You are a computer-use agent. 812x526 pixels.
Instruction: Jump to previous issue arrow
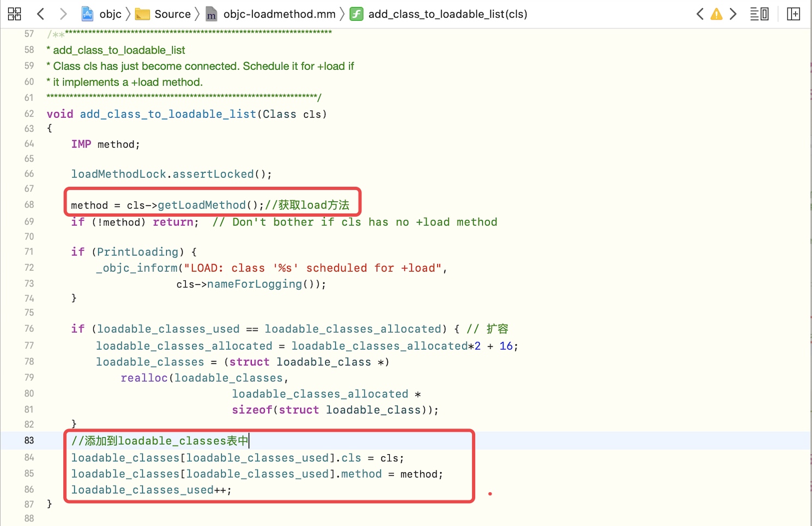(x=700, y=14)
